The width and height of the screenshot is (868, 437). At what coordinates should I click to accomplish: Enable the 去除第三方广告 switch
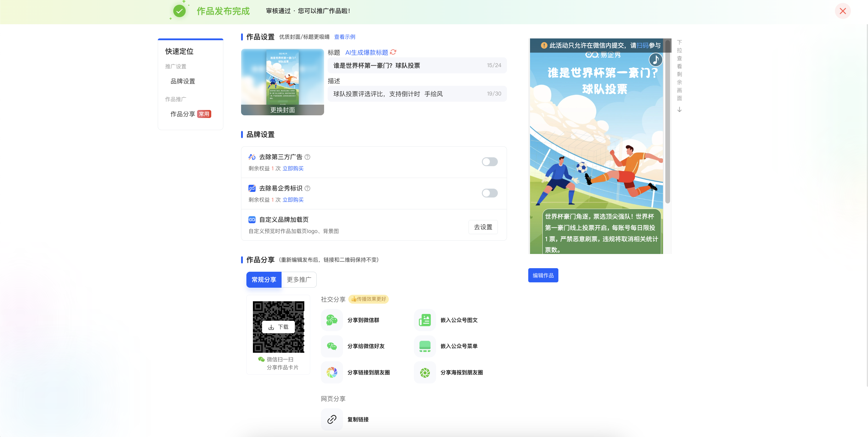tap(490, 162)
